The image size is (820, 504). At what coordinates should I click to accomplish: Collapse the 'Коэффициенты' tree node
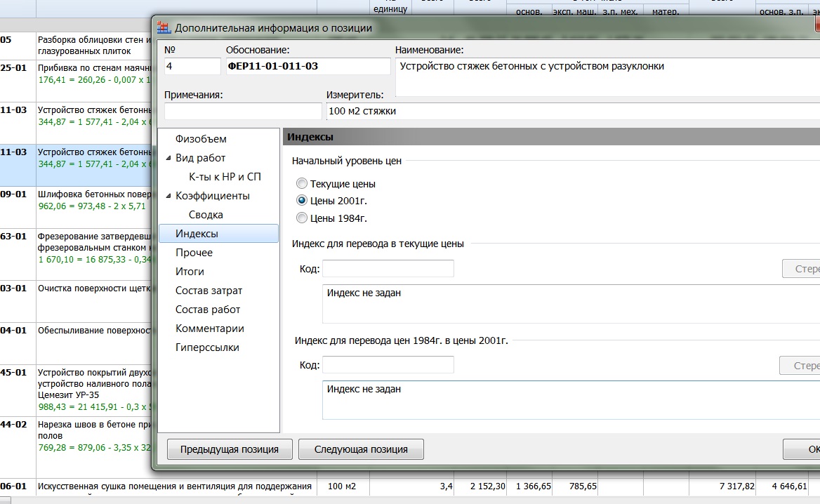coord(168,196)
